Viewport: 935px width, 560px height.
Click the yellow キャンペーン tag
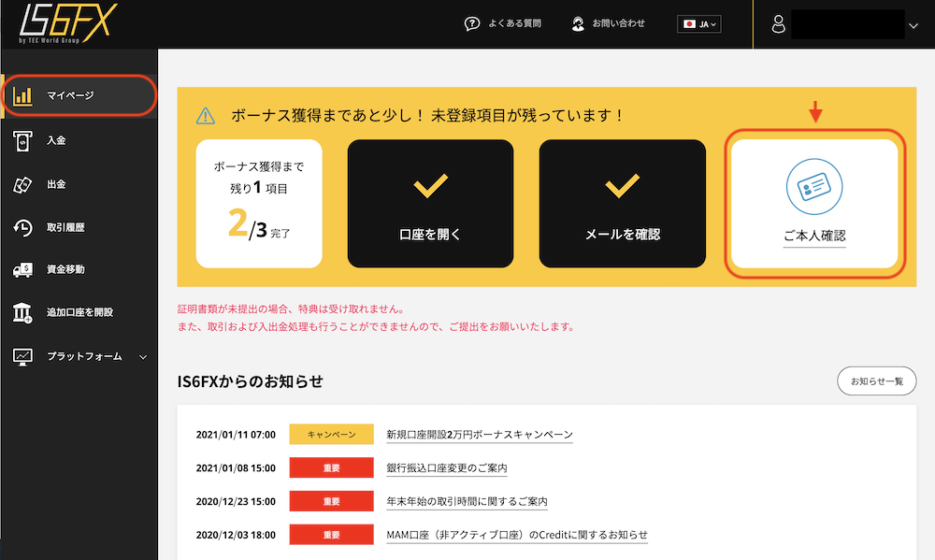click(332, 435)
